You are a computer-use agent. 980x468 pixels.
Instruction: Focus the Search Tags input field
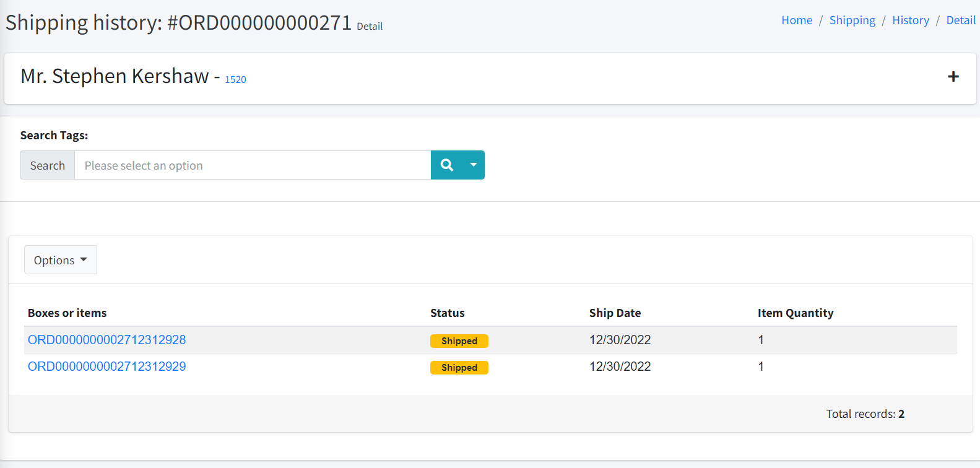click(253, 165)
